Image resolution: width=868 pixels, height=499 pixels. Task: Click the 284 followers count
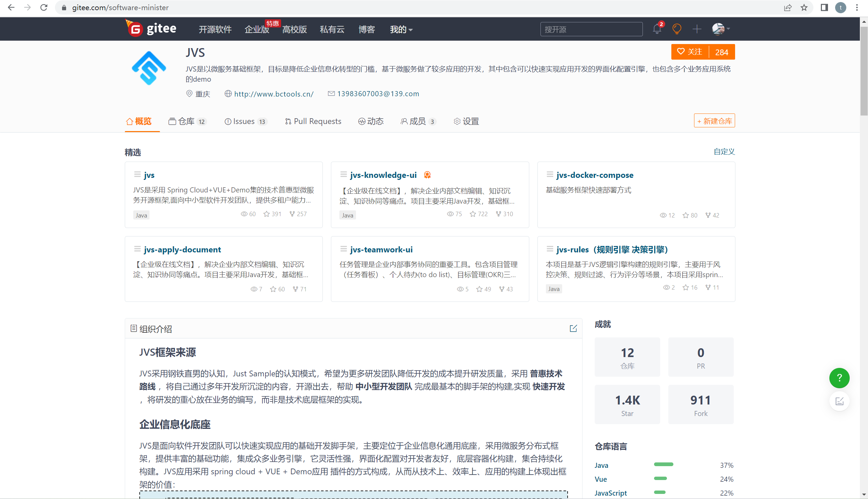tap(722, 52)
